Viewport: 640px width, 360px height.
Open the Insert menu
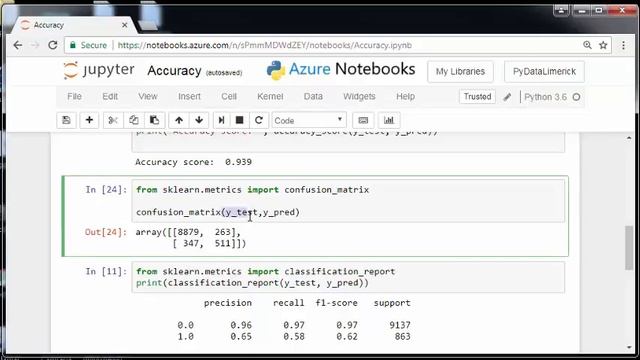pyautogui.click(x=189, y=97)
